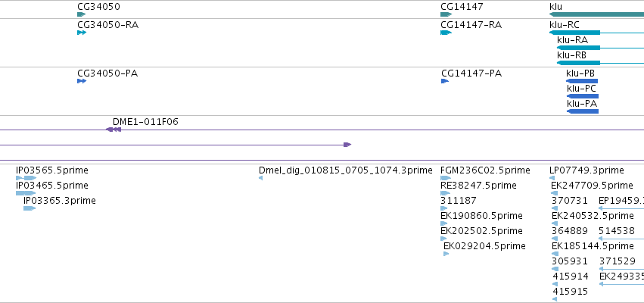Select the CG34050-RA transcript glyph
Screen dimensions: 644x303
point(82,33)
